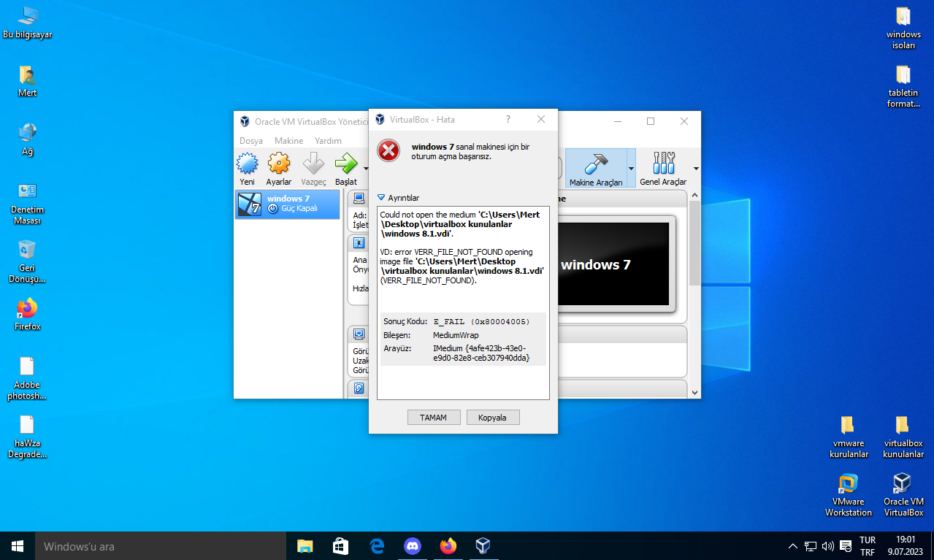Select VMware Workstation desktop shortcut

pos(849,495)
